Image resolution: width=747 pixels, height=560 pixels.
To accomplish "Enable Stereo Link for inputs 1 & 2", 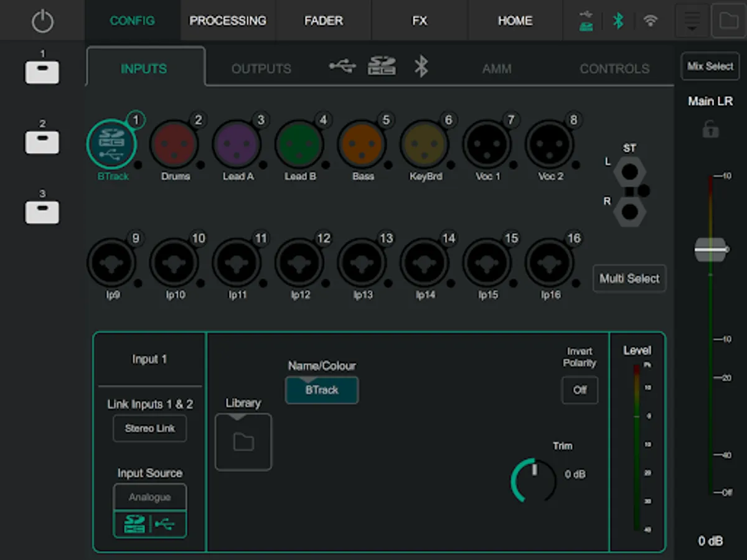I will (149, 429).
